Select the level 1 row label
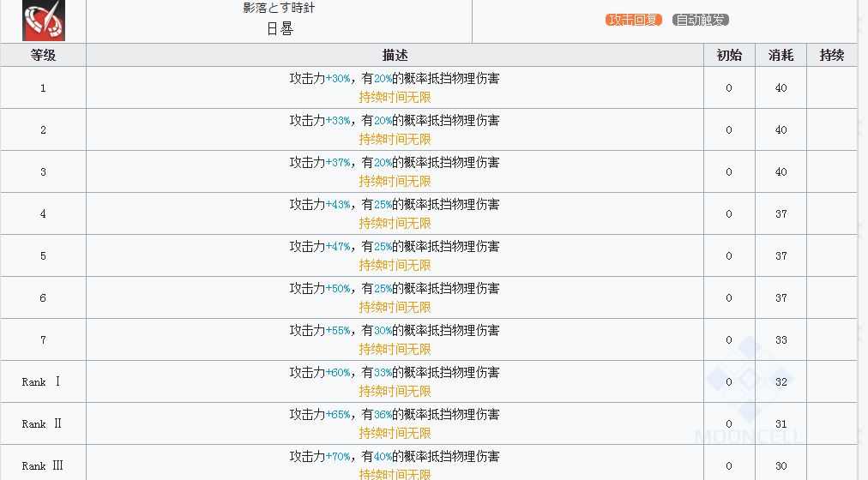Screen dimensions: 868x480 (x=43, y=88)
